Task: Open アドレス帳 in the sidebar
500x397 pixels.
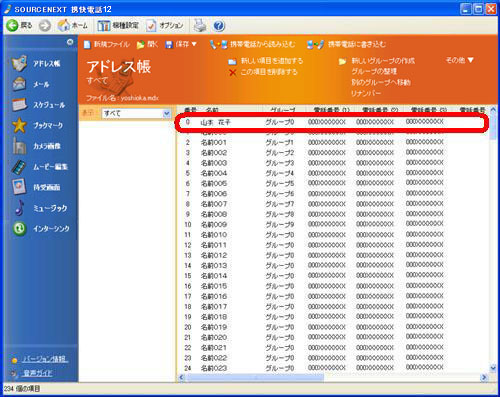Action: click(x=37, y=63)
